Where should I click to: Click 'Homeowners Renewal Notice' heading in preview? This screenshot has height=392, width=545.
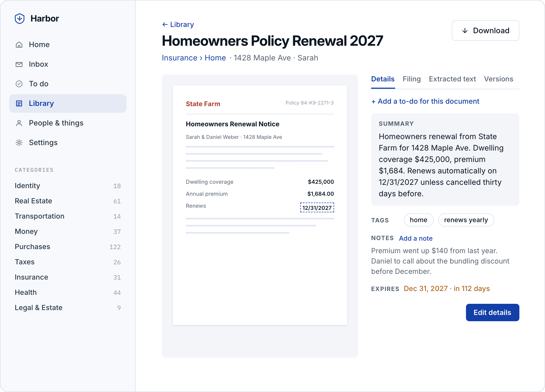point(232,124)
